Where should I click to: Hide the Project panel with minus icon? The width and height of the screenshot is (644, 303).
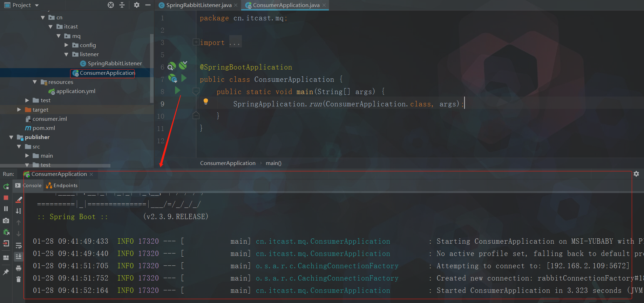148,5
